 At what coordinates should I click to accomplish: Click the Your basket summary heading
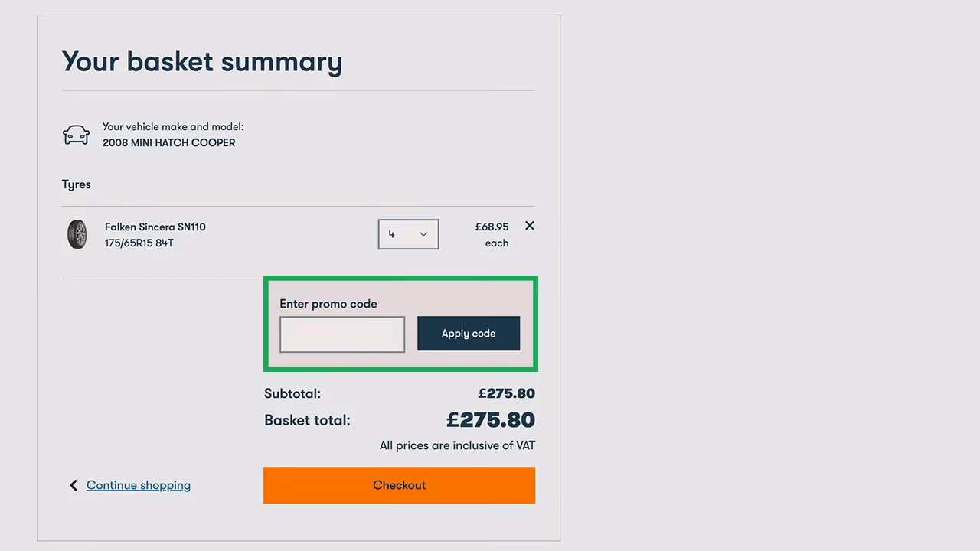pos(201,61)
